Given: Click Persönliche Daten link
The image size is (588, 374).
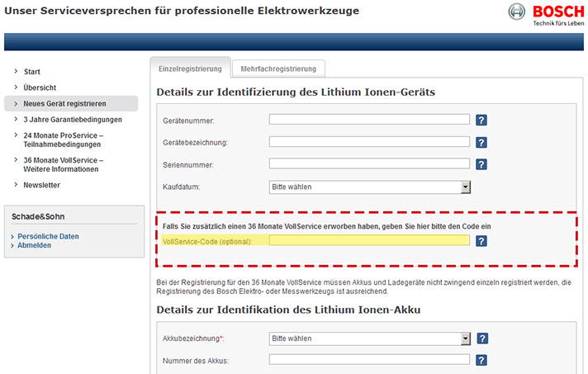Looking at the screenshot, I should (x=49, y=236).
